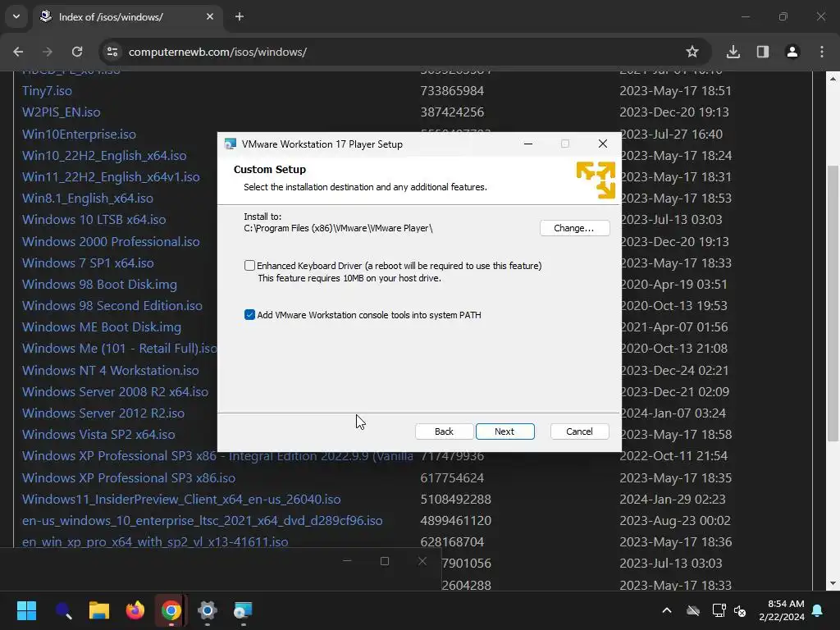Image resolution: width=840 pixels, height=630 pixels.
Task: Reload the current page
Action: [x=77, y=52]
